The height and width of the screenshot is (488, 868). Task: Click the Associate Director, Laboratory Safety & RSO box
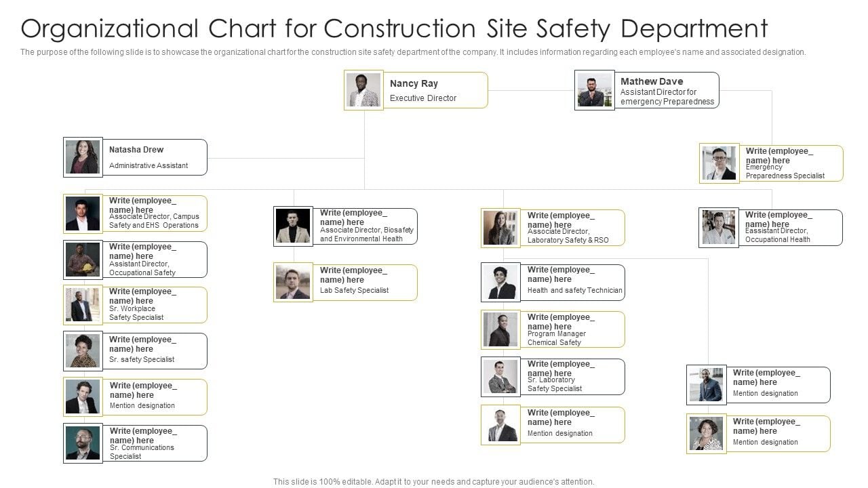(572, 228)
